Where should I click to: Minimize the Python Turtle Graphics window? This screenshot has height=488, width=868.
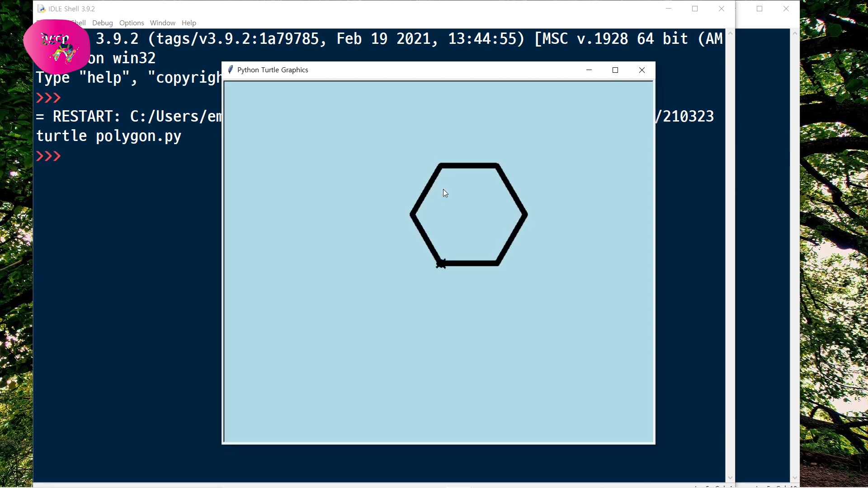[x=589, y=70]
